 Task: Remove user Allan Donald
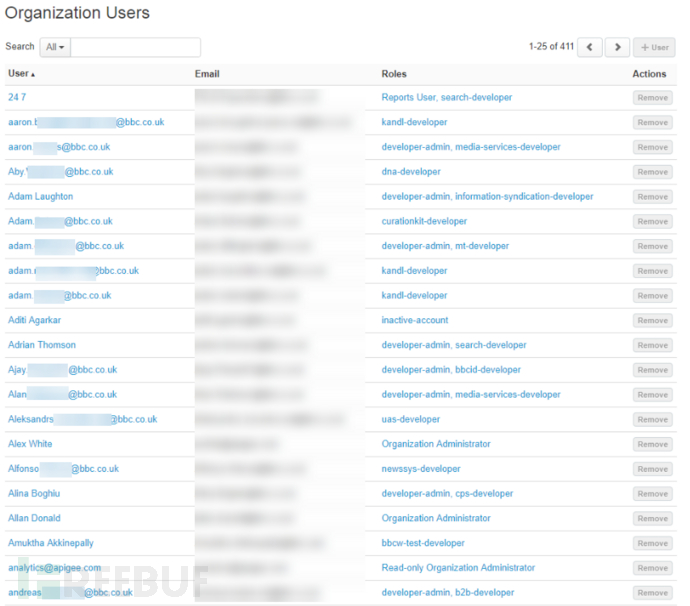coord(653,518)
